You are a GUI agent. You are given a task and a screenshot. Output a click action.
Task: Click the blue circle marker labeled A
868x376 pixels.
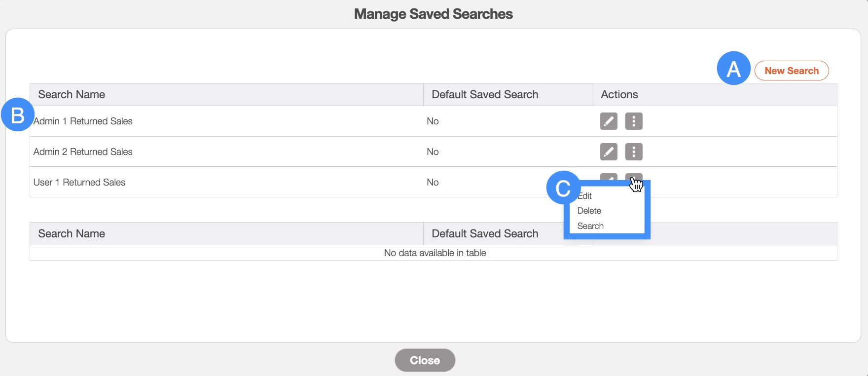click(x=733, y=69)
